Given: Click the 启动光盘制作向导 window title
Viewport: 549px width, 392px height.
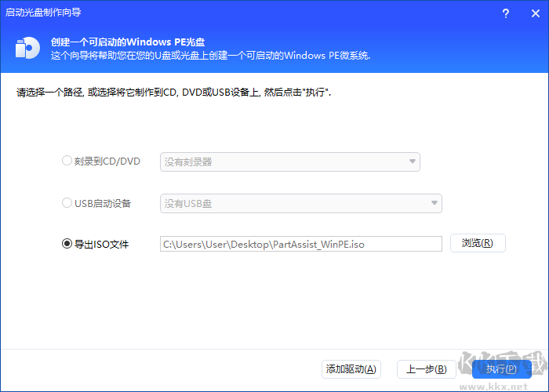Looking at the screenshot, I should point(43,13).
